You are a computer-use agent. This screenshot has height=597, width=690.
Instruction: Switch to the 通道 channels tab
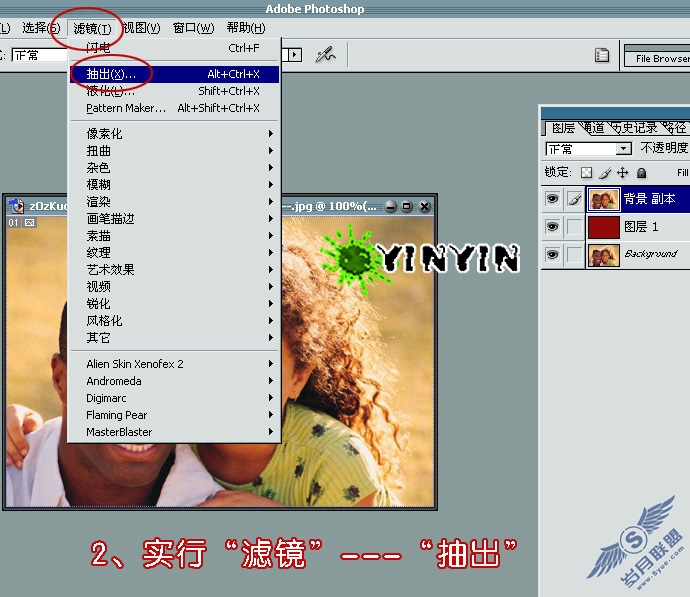pyautogui.click(x=594, y=128)
